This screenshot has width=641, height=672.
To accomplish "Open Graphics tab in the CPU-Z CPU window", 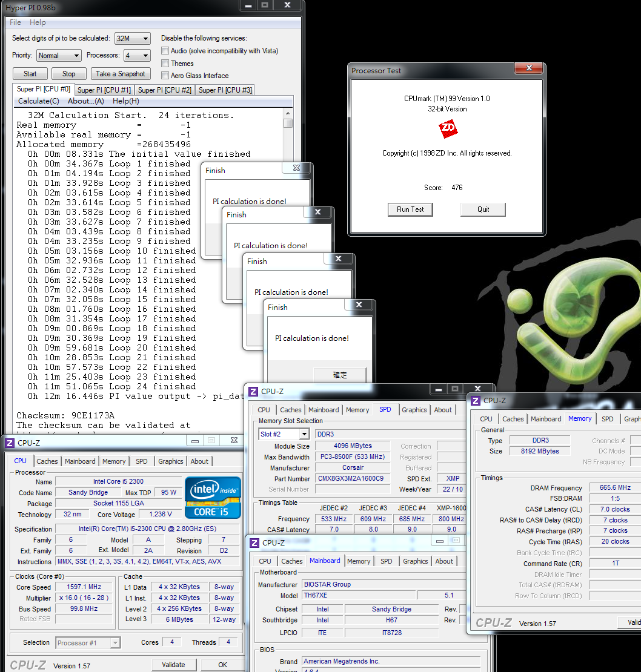I will tap(171, 461).
